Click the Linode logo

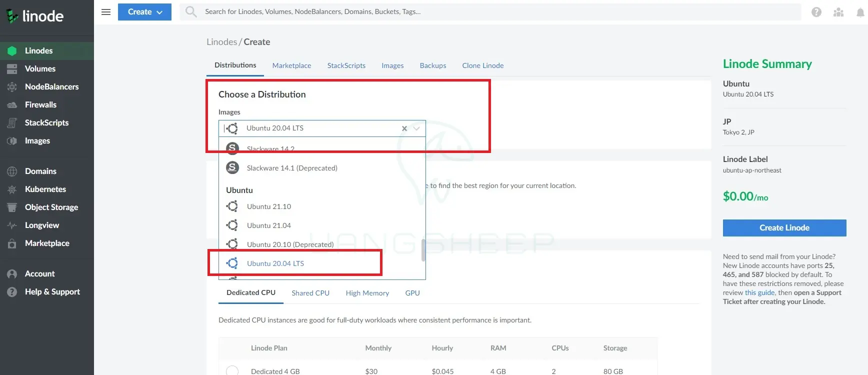point(34,16)
